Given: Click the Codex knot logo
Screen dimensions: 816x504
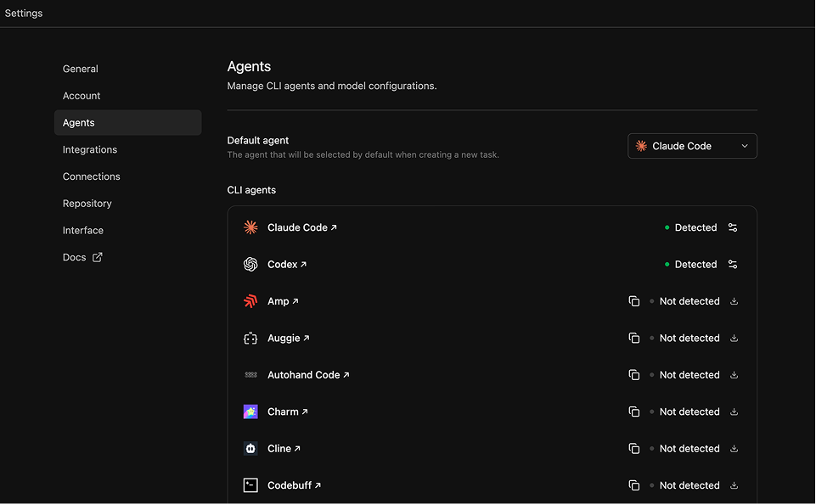Looking at the screenshot, I should click(x=250, y=264).
